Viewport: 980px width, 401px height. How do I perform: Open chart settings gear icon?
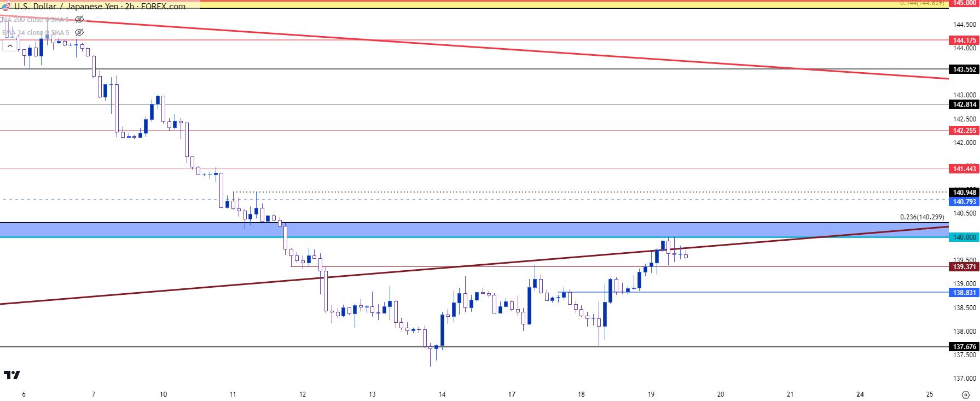[965, 394]
